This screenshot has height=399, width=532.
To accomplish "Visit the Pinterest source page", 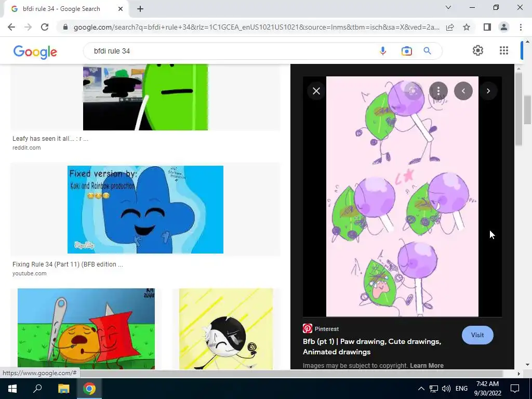I will [x=477, y=335].
